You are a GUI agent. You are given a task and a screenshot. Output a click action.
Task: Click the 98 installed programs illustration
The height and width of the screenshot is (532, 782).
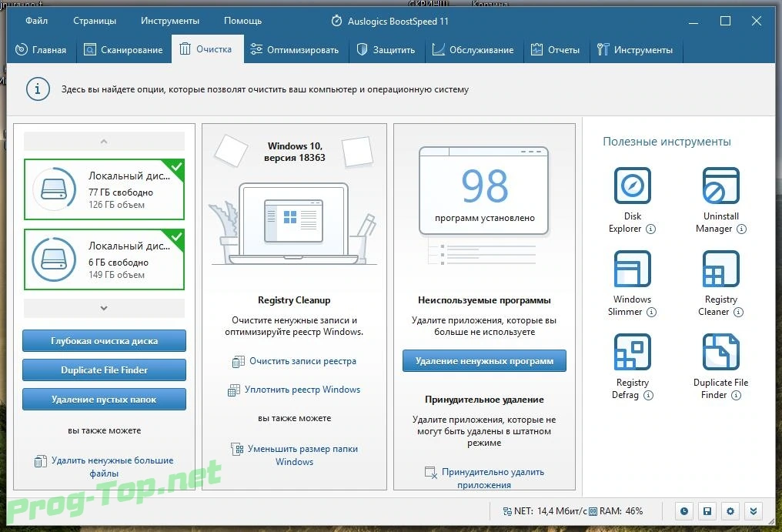pyautogui.click(x=484, y=191)
